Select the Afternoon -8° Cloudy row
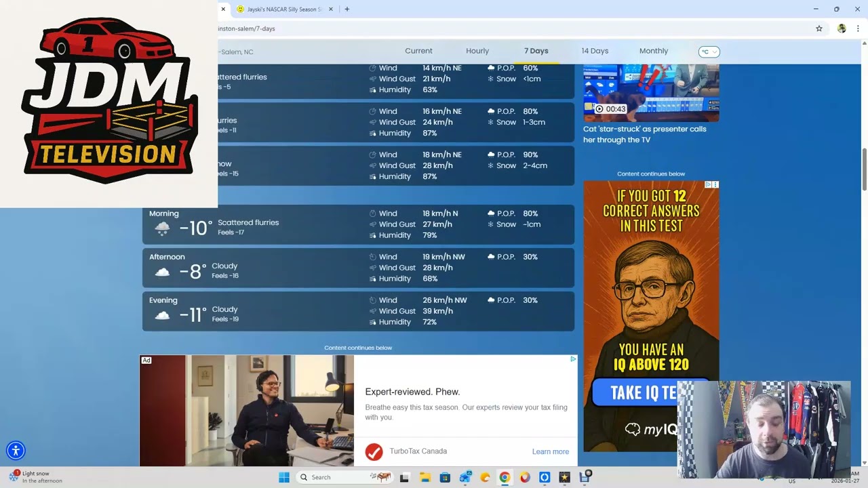868x488 pixels. pyautogui.click(x=358, y=268)
